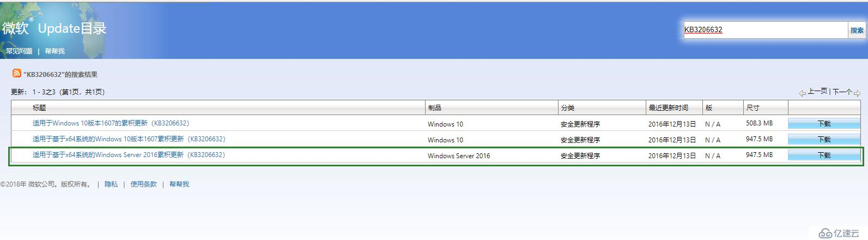This screenshot has width=868, height=240.
Task: Sort by 标题 column header
Action: click(x=39, y=108)
